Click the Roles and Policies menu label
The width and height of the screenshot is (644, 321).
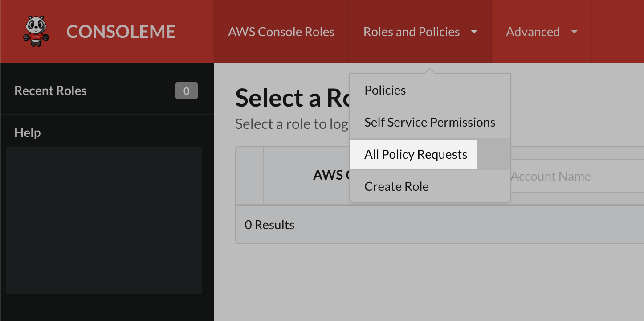[412, 32]
